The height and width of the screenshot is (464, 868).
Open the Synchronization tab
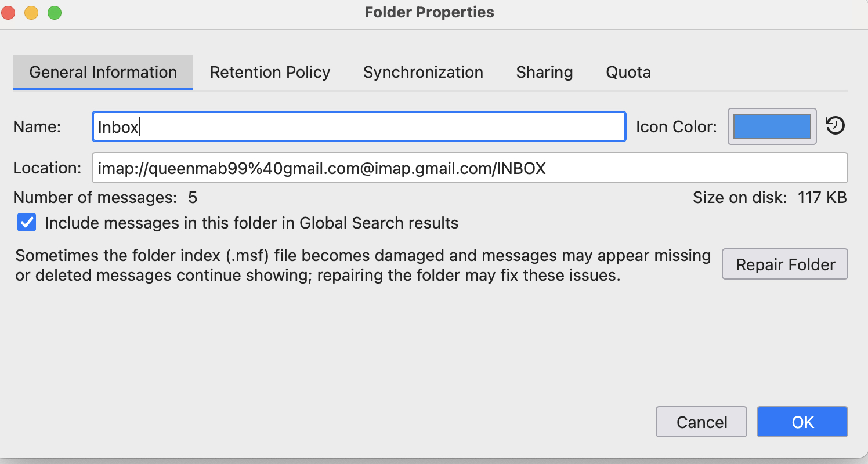click(423, 72)
